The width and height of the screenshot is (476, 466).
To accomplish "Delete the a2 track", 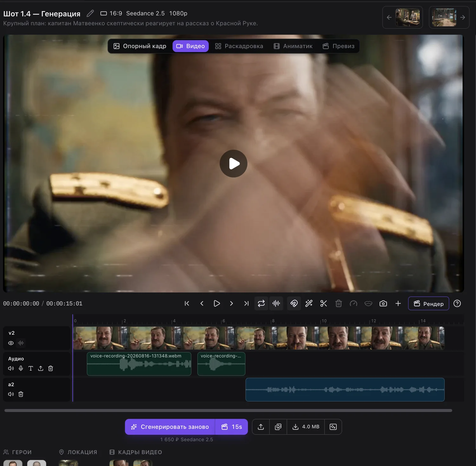I will pos(21,394).
